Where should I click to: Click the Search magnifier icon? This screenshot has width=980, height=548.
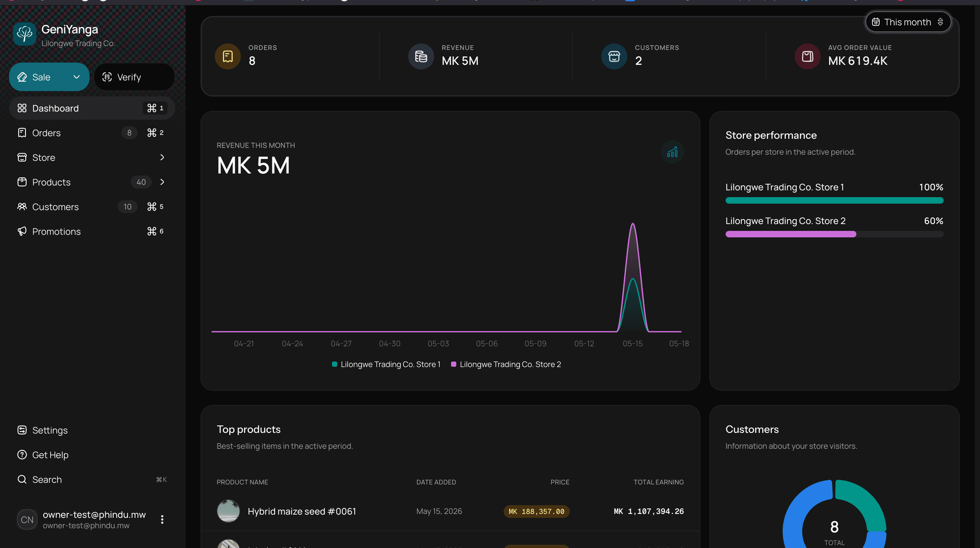tap(22, 480)
